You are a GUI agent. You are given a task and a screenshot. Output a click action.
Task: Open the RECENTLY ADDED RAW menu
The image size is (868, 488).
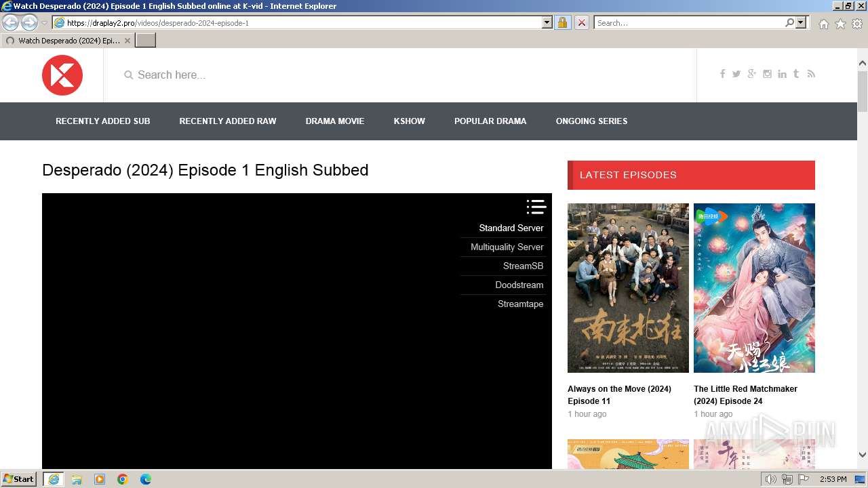tap(228, 121)
